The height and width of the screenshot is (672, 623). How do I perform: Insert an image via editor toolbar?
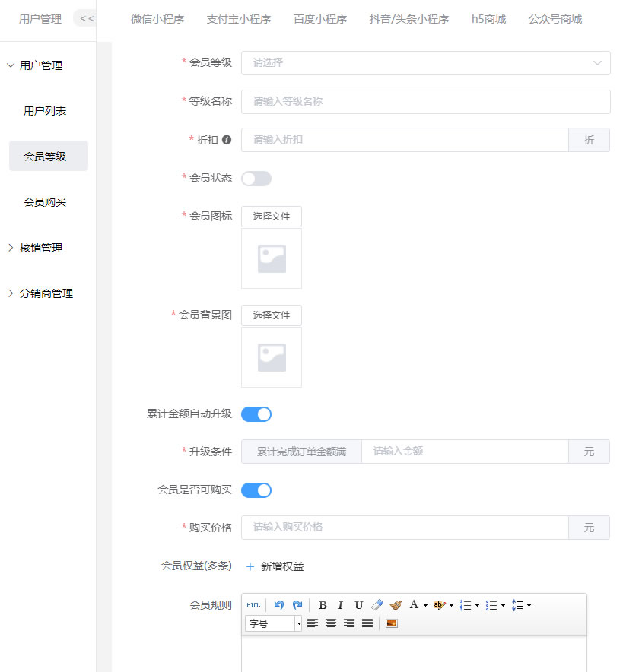(392, 623)
